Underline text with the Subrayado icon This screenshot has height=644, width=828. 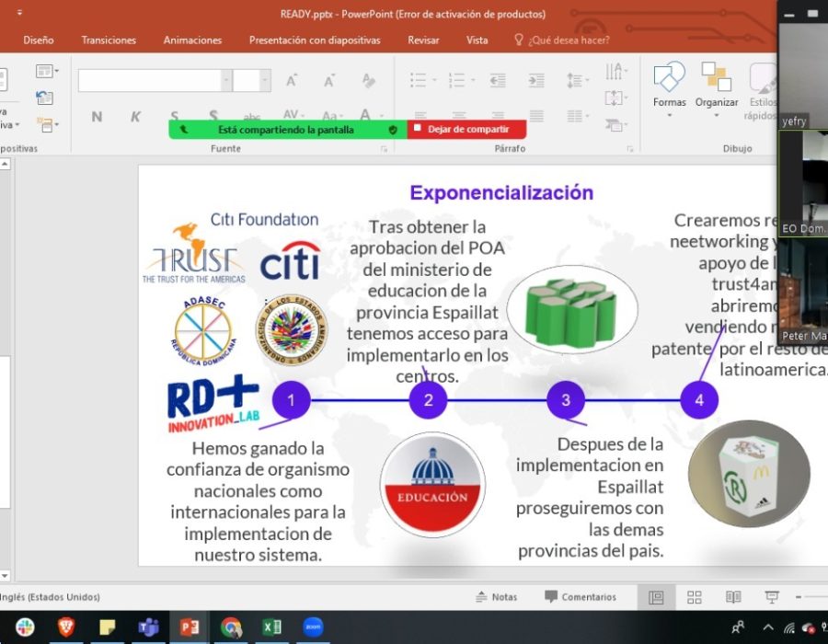coord(175,117)
